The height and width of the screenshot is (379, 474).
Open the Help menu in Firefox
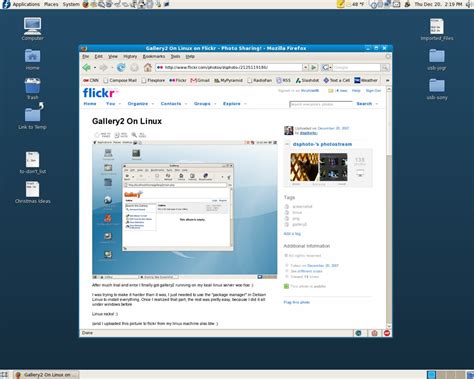[190, 57]
